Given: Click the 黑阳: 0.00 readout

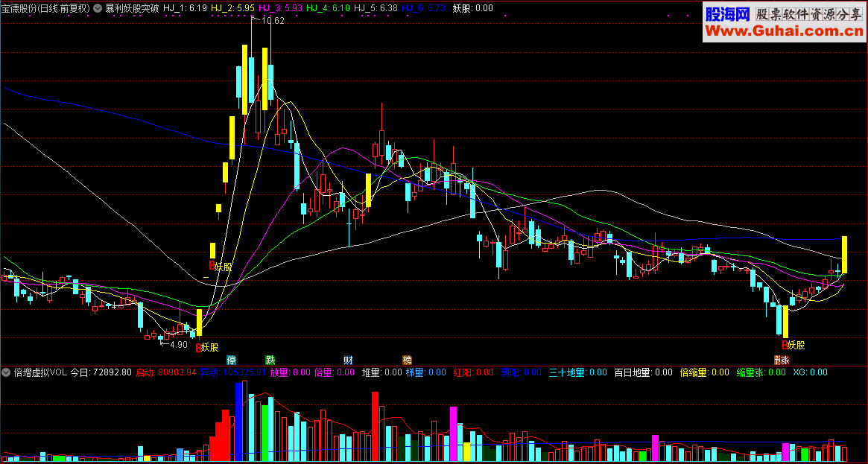Looking at the screenshot, I should [x=522, y=372].
